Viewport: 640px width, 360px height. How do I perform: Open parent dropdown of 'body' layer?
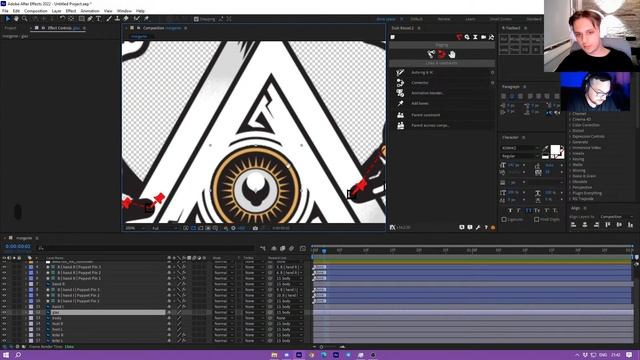point(289,318)
